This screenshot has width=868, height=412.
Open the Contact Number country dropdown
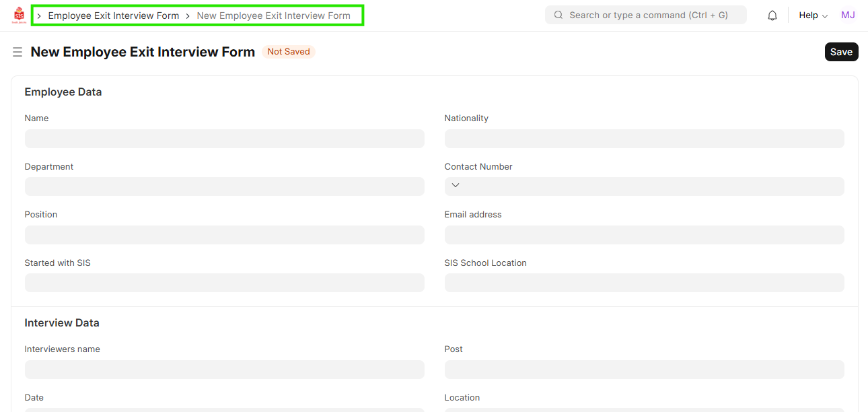point(456,186)
